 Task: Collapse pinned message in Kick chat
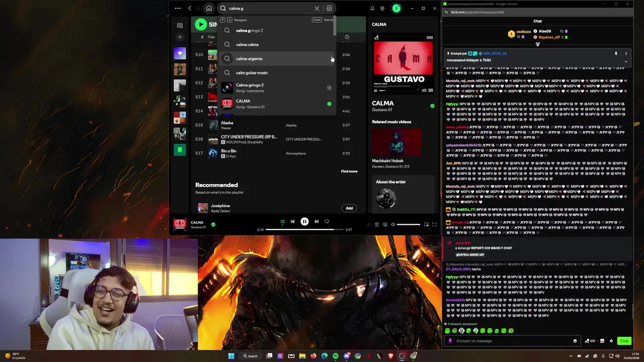(x=626, y=61)
